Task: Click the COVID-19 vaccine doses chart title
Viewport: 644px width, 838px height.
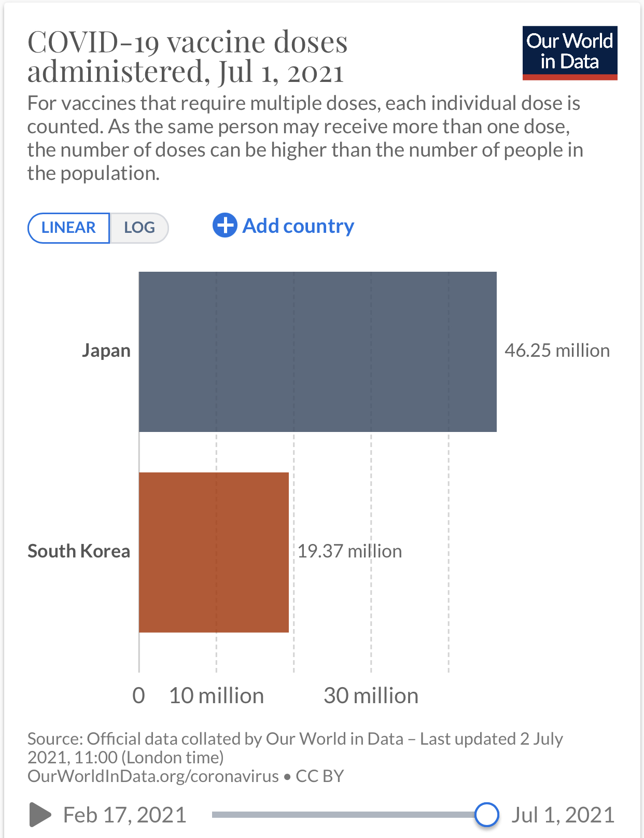Action: tap(187, 56)
